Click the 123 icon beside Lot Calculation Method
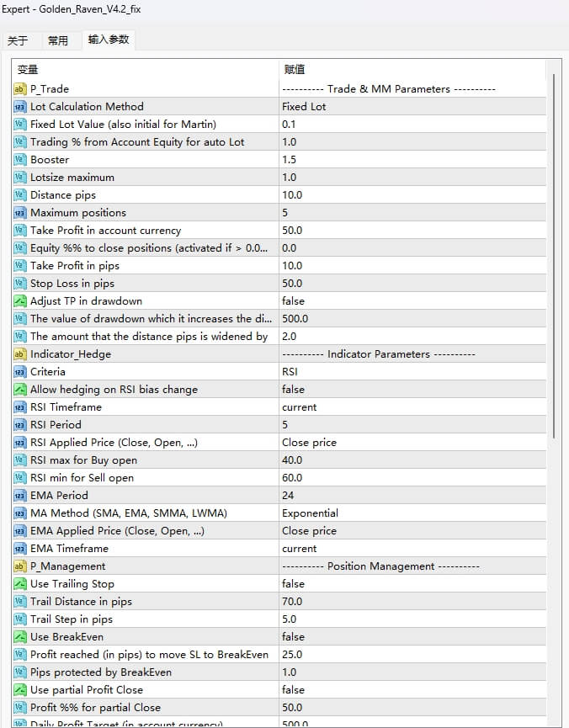The height and width of the screenshot is (728, 569). tap(19, 107)
